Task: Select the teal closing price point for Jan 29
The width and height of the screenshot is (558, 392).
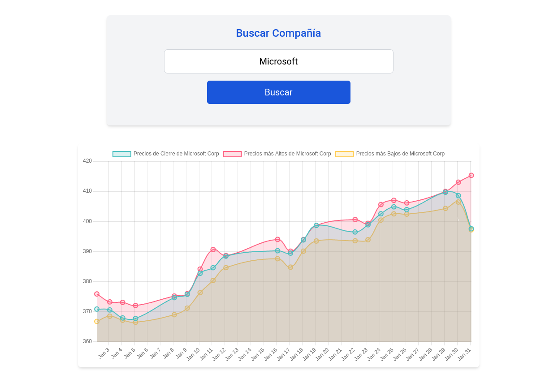Action: pyautogui.click(x=444, y=192)
